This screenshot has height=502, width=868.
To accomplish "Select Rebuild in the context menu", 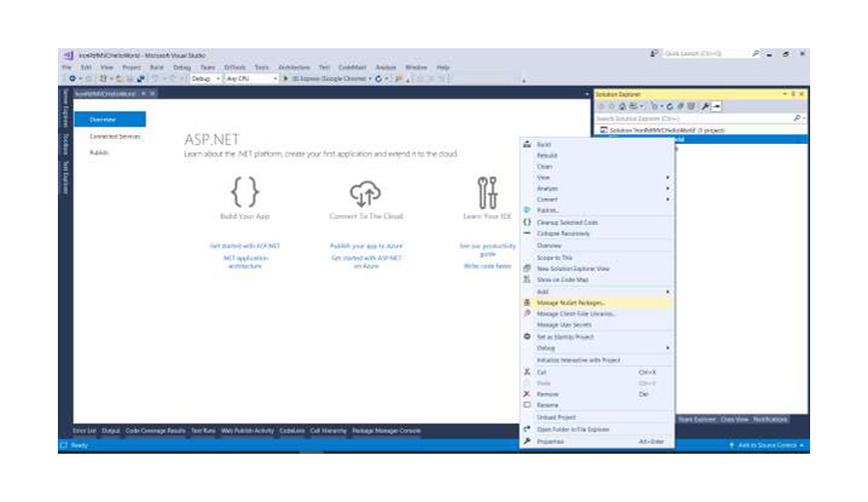I will pyautogui.click(x=597, y=155).
